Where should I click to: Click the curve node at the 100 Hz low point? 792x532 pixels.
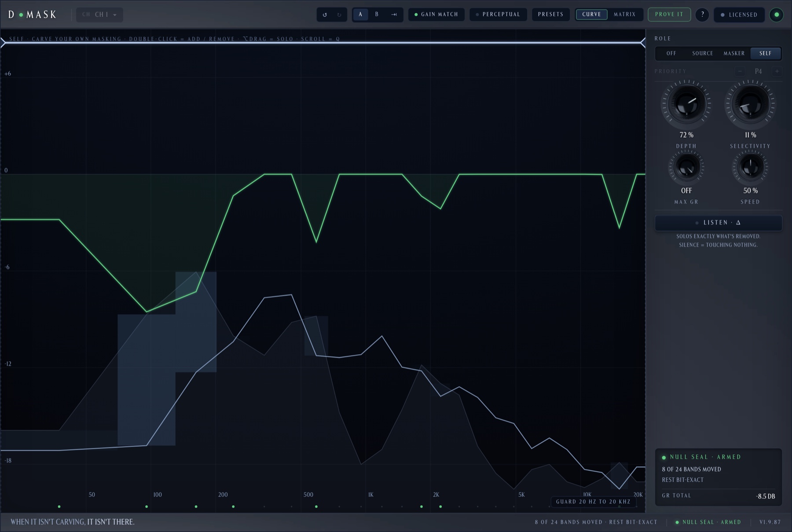click(x=147, y=312)
